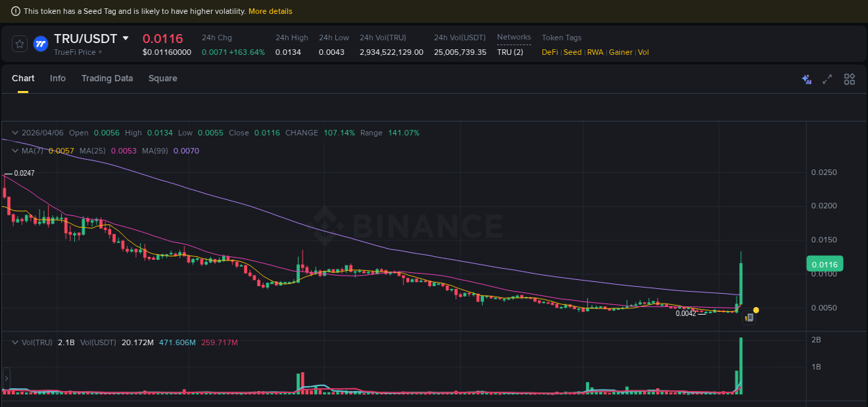Click the MA(99) value 0.0070
Viewport: 868px width, 407px height.
coord(186,151)
